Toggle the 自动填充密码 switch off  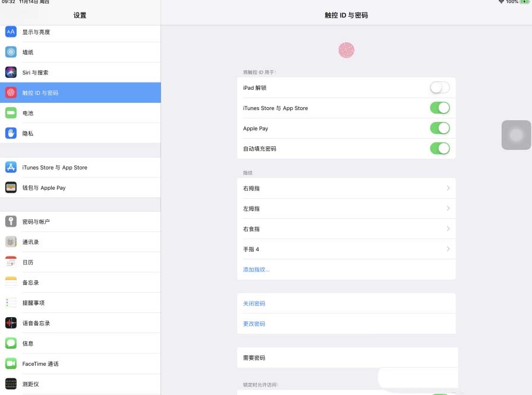coord(440,148)
